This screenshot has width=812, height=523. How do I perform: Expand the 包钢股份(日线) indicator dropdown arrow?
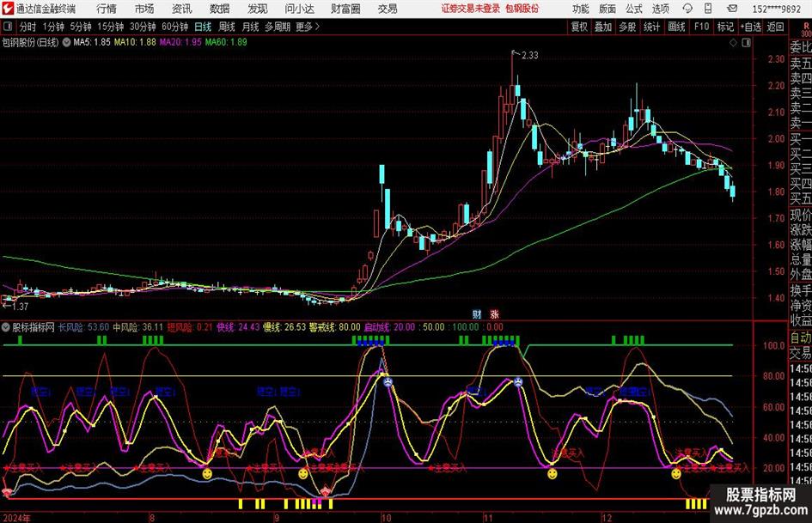pyautogui.click(x=66, y=42)
